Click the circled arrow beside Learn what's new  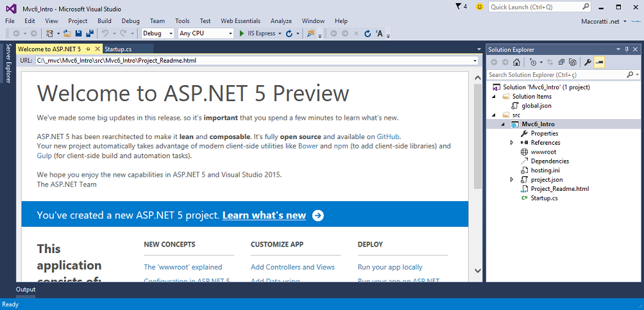coord(318,215)
